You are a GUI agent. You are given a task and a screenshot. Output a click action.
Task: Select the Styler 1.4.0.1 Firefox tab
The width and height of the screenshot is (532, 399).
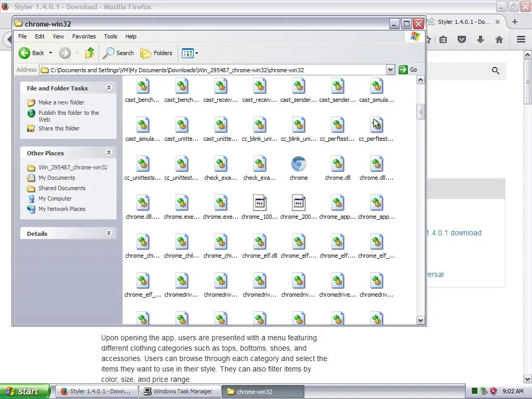(x=463, y=22)
